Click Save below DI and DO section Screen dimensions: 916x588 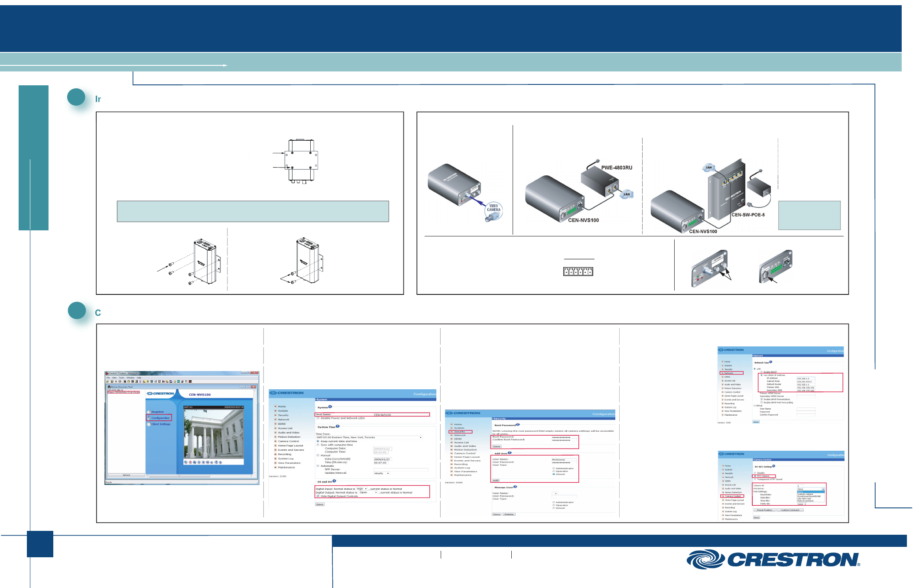tap(320, 504)
